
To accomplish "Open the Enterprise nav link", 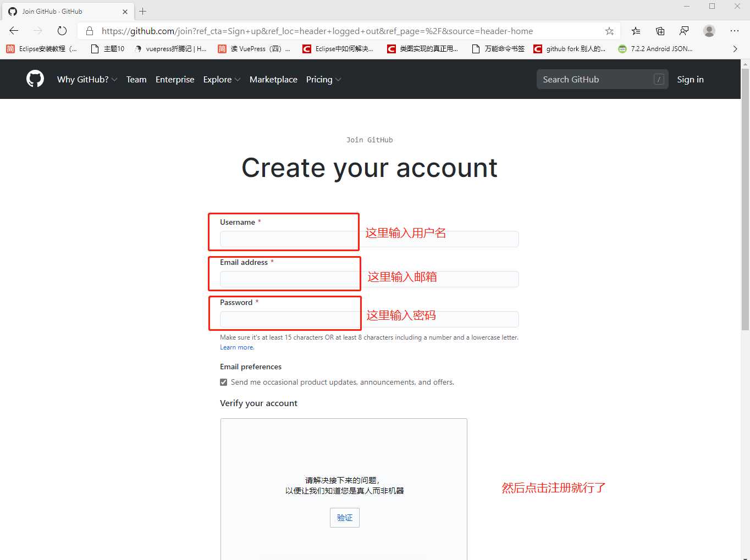I will (x=175, y=80).
